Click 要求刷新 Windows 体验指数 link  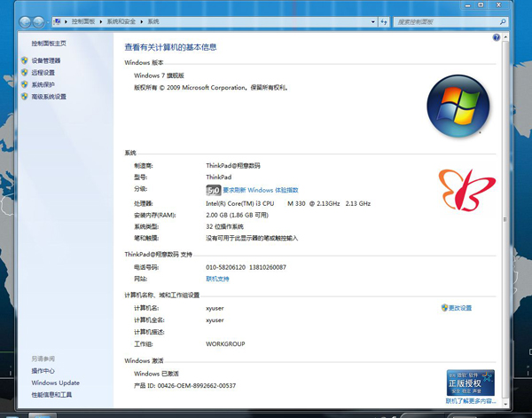pyautogui.click(x=260, y=190)
